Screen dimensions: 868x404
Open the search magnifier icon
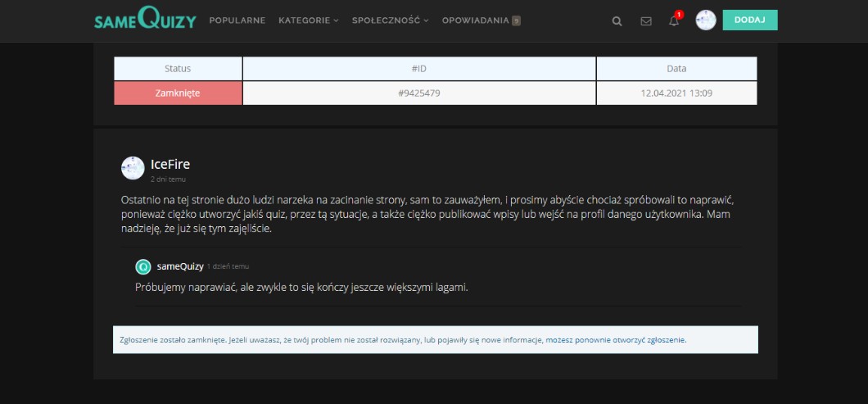617,21
